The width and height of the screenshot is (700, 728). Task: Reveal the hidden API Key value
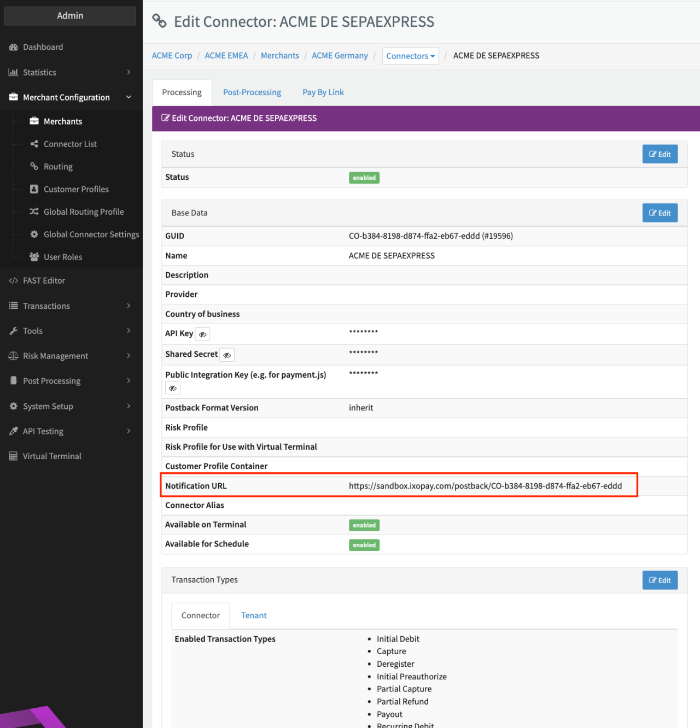click(x=202, y=334)
